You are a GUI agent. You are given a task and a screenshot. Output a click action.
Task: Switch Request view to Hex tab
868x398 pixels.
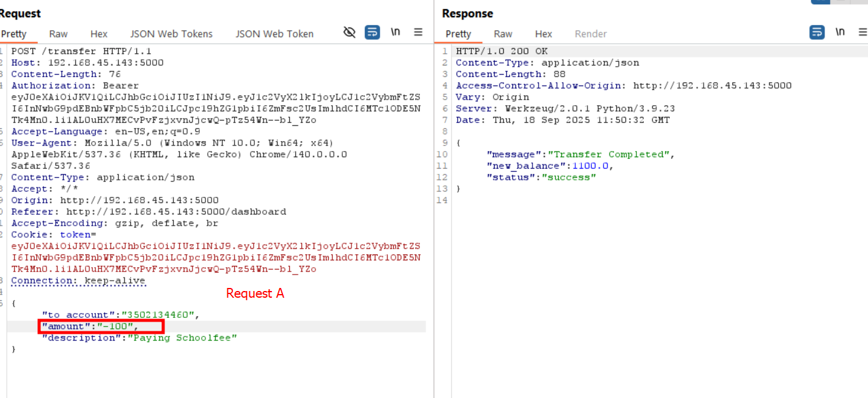[98, 34]
